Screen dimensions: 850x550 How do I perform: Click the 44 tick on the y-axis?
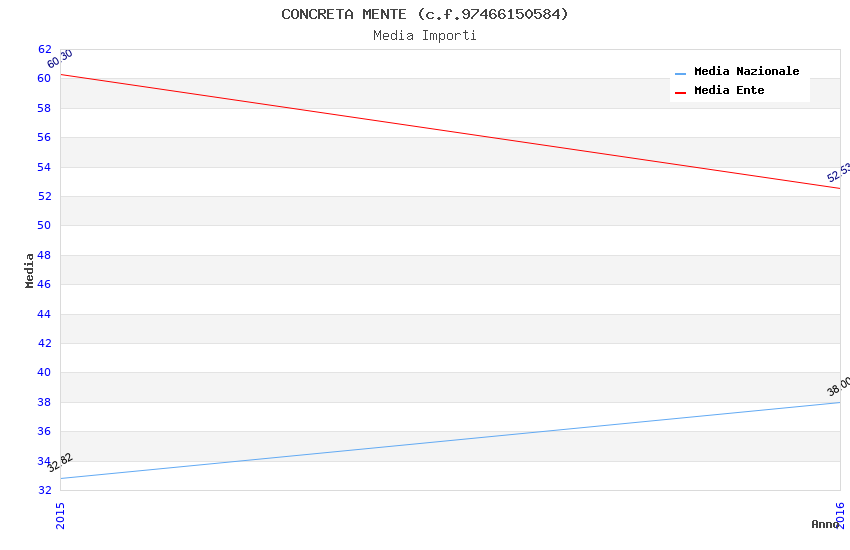[x=44, y=314]
